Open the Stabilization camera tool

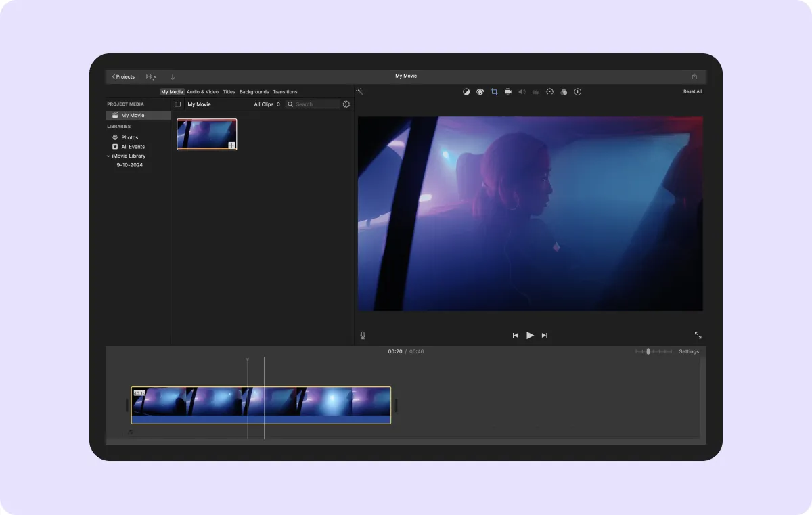[508, 91]
